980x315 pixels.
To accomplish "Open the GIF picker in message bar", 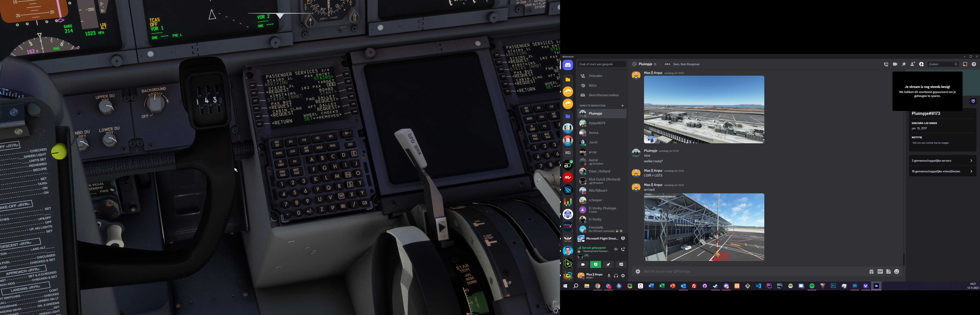I will (880, 272).
